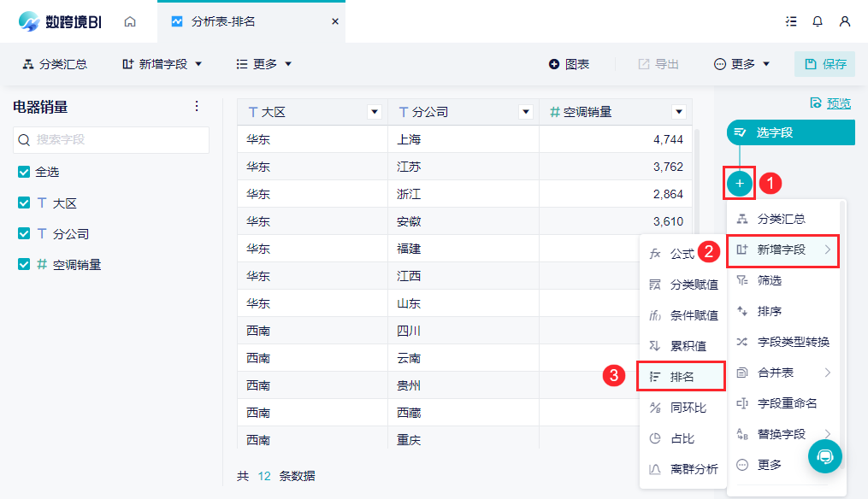
Task: Click the 图表 add chart button
Action: 569,64
